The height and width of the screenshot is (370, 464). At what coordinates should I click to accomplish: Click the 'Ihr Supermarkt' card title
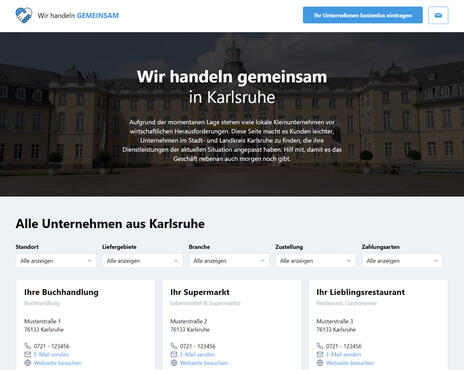200,292
